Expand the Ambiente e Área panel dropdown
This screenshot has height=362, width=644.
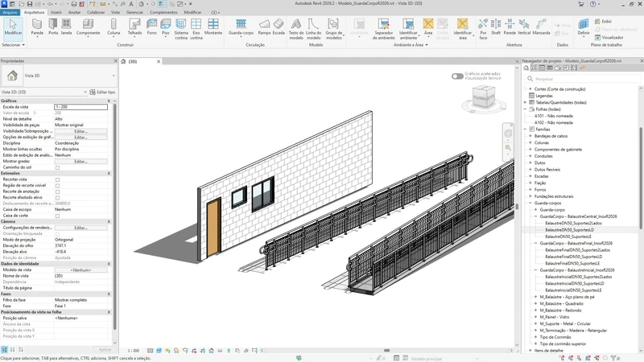click(x=411, y=45)
